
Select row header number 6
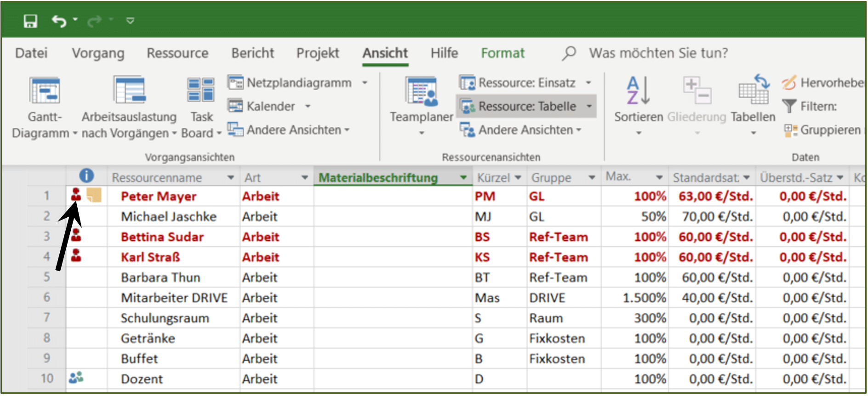[46, 298]
